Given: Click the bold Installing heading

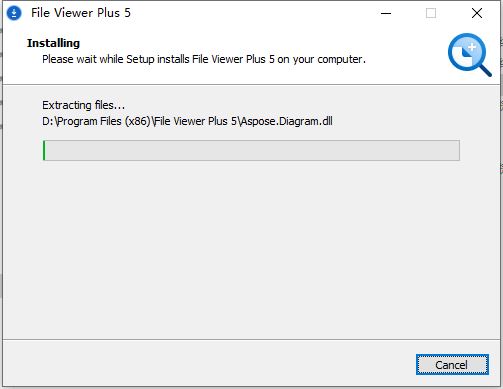Looking at the screenshot, I should (53, 43).
